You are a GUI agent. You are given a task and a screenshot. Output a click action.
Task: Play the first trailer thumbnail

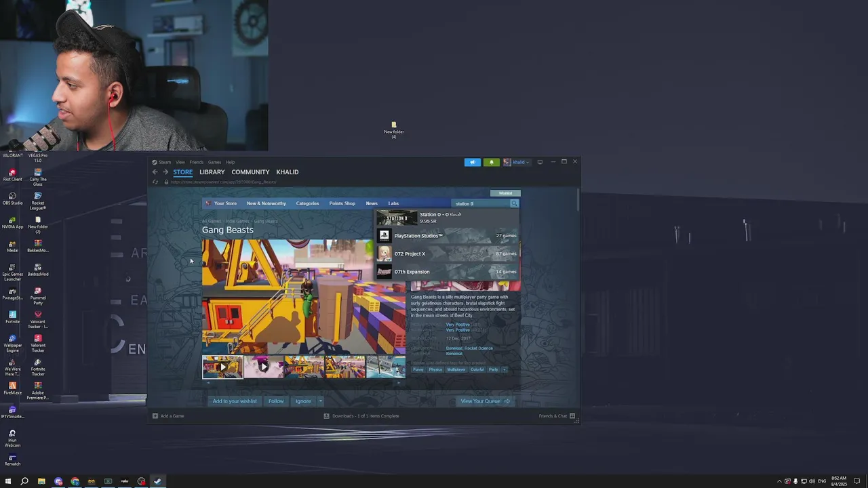pos(222,367)
